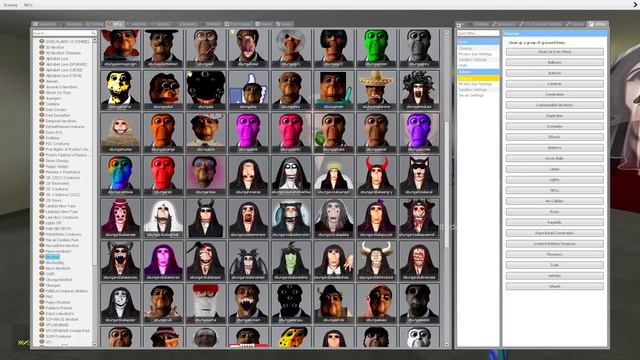The width and height of the screenshot is (640, 360).
Task: Choose the red-horned devil nun NPC
Action: [x=376, y=175]
